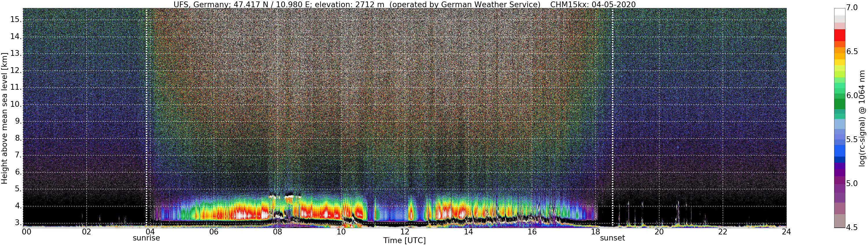Click the '5.' height axis tick label
The image size is (868, 246).
[x=18, y=189]
